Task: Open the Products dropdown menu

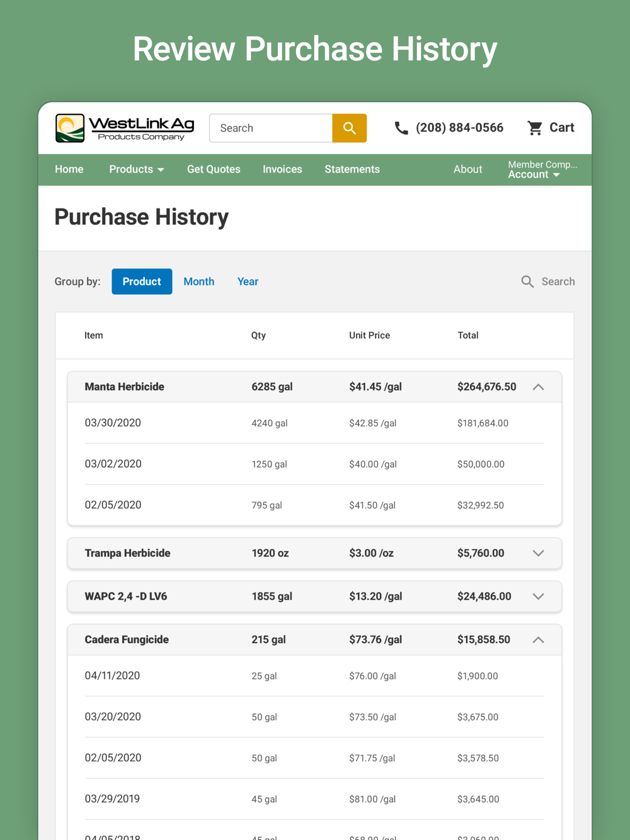Action: point(137,169)
